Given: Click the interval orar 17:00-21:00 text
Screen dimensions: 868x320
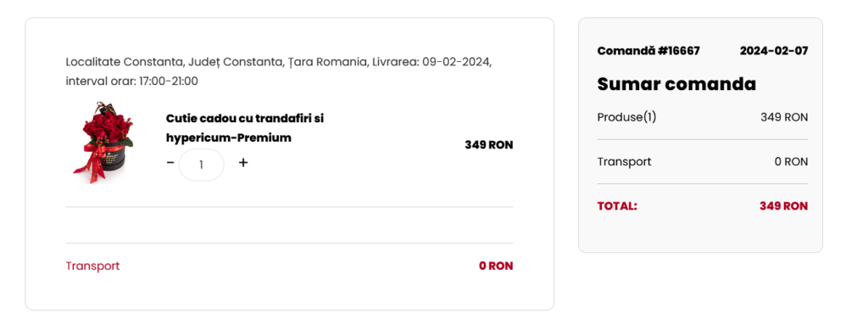Looking at the screenshot, I should pyautogui.click(x=131, y=81).
